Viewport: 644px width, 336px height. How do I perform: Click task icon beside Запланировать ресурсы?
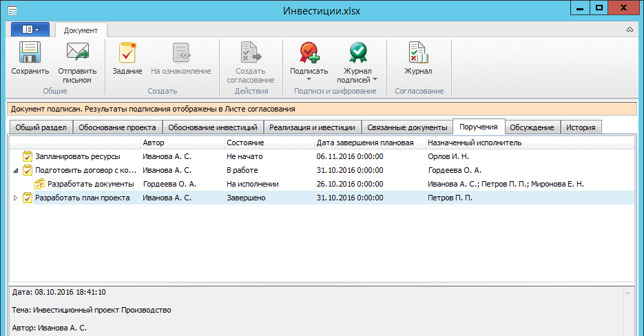pyautogui.click(x=28, y=156)
